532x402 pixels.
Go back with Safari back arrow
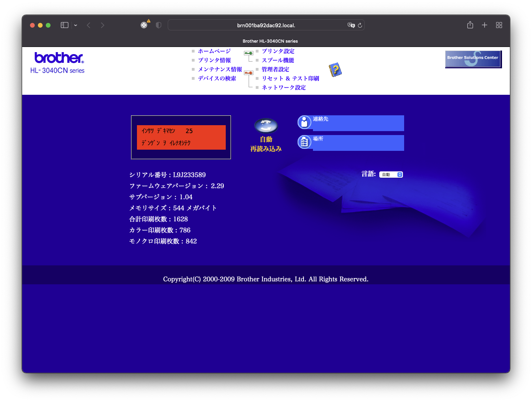pyautogui.click(x=88, y=25)
